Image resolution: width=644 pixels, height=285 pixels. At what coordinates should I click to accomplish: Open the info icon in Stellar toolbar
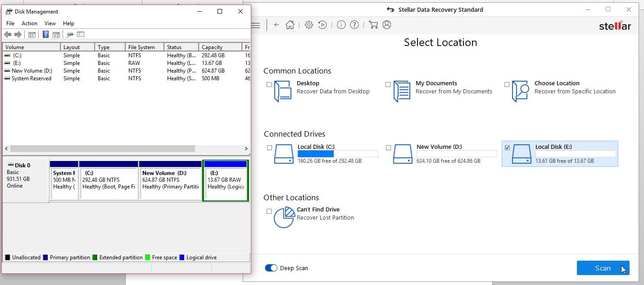click(x=341, y=25)
